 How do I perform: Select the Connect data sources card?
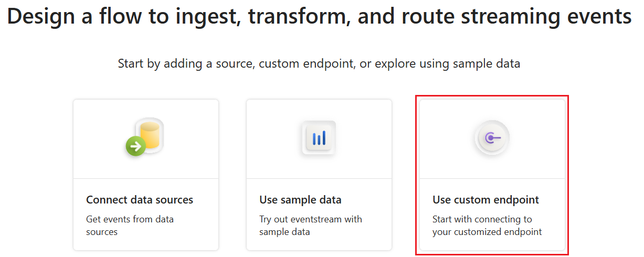(146, 175)
